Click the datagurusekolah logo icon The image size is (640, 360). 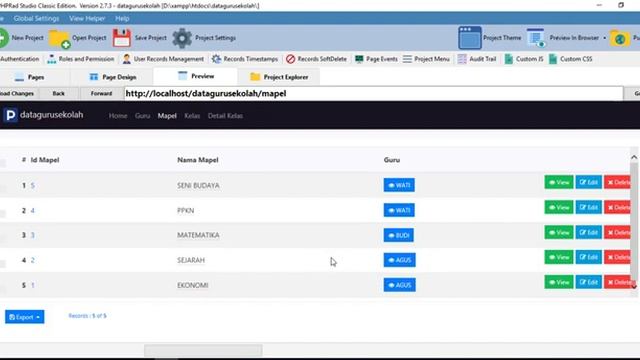coord(10,115)
